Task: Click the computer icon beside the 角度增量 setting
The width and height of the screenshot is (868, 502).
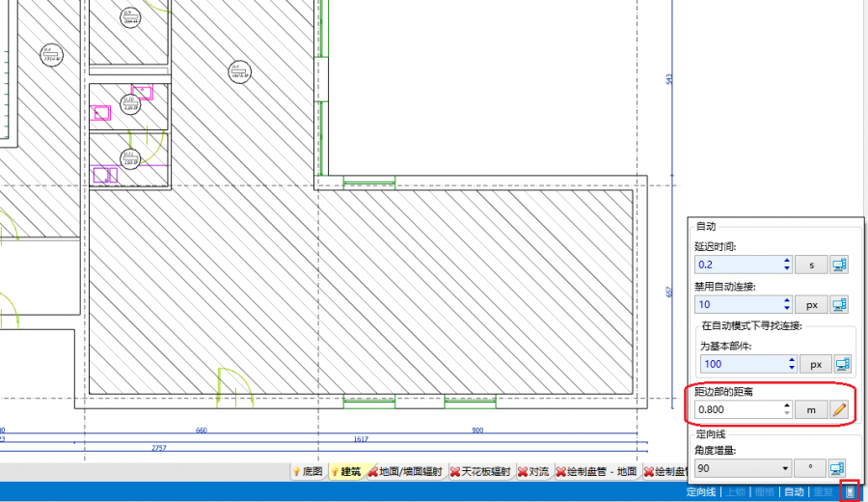Action: point(841,468)
